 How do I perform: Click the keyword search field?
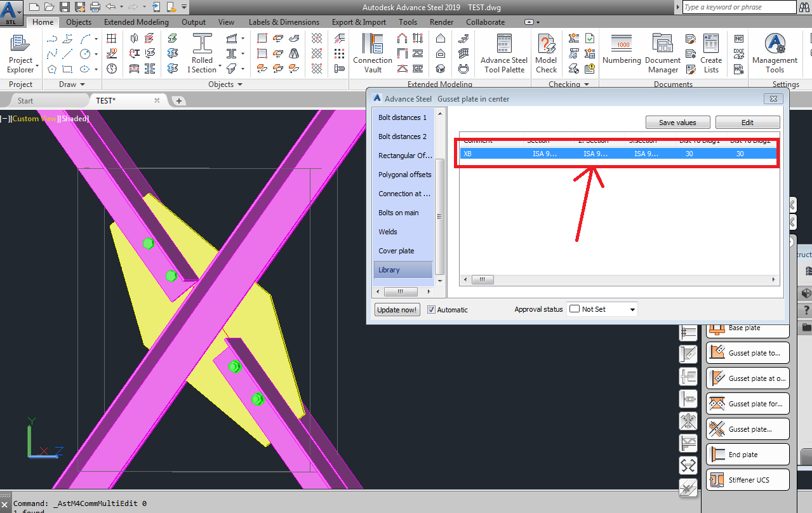point(739,7)
